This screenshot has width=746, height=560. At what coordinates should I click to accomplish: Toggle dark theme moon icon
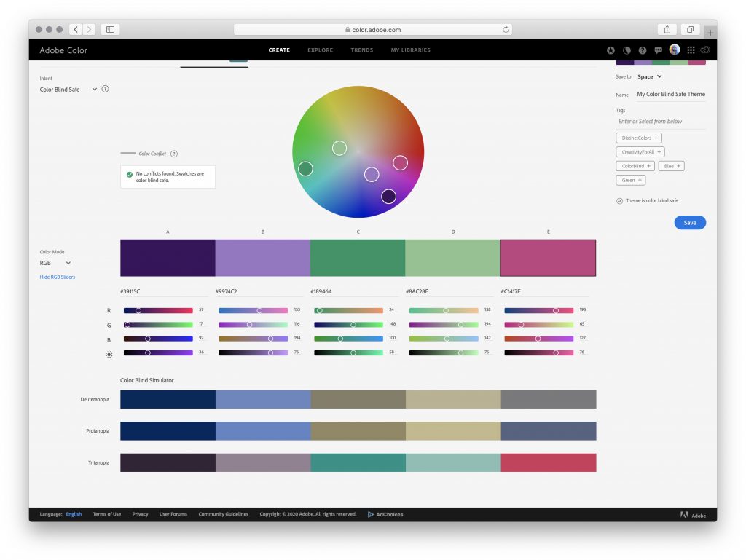click(627, 50)
